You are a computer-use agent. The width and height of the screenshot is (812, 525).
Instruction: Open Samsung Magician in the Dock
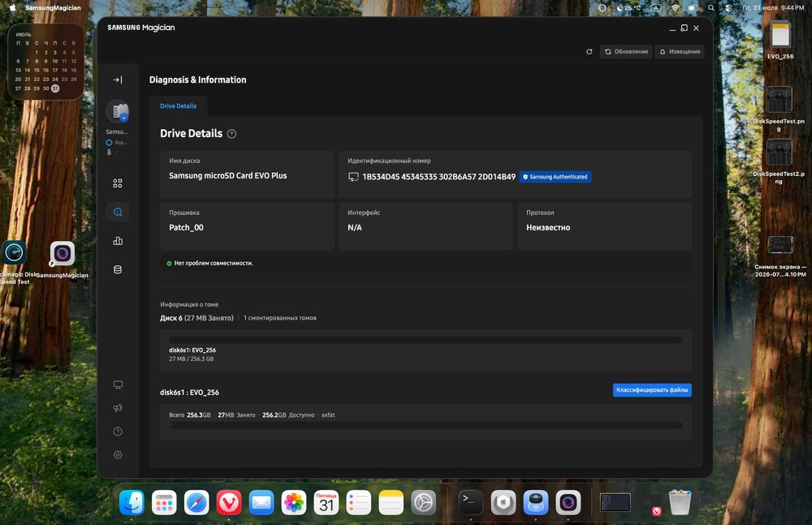pyautogui.click(x=568, y=502)
